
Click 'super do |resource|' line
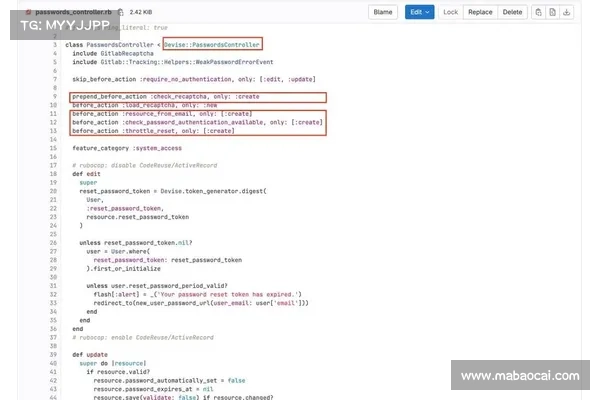pos(113,363)
